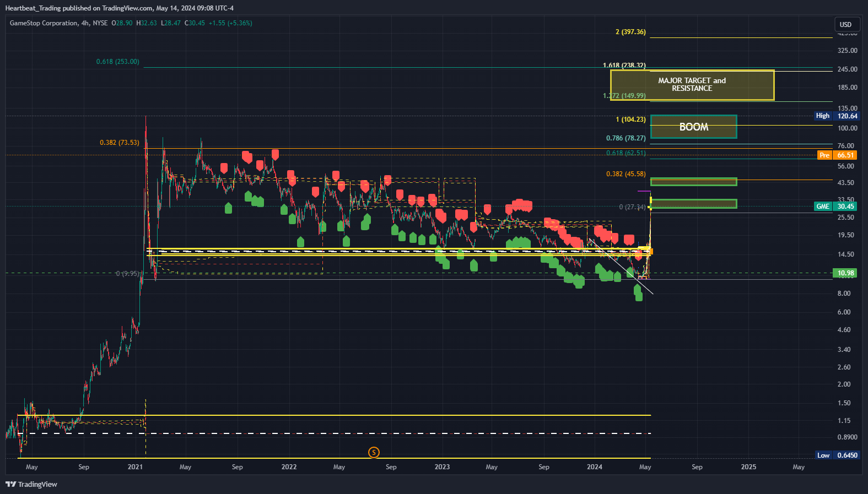
Task: Click the 2.00 price axis value
Action: click(x=844, y=384)
